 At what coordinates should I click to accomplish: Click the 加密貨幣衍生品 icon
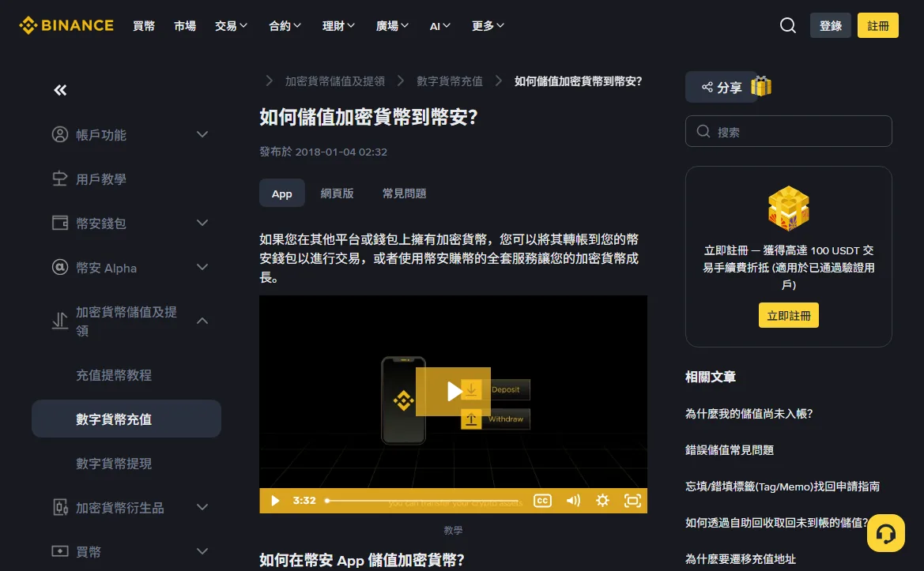point(59,507)
